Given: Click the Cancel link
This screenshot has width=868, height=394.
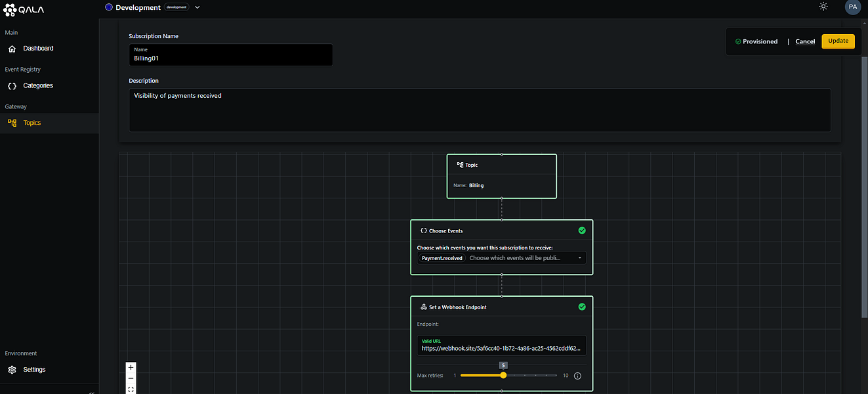Looking at the screenshot, I should (x=805, y=41).
